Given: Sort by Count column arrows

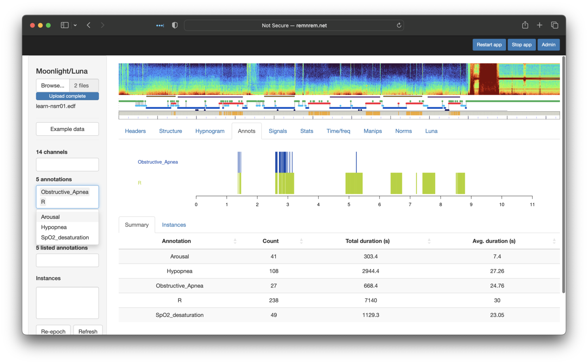Looking at the screenshot, I should [x=301, y=241].
